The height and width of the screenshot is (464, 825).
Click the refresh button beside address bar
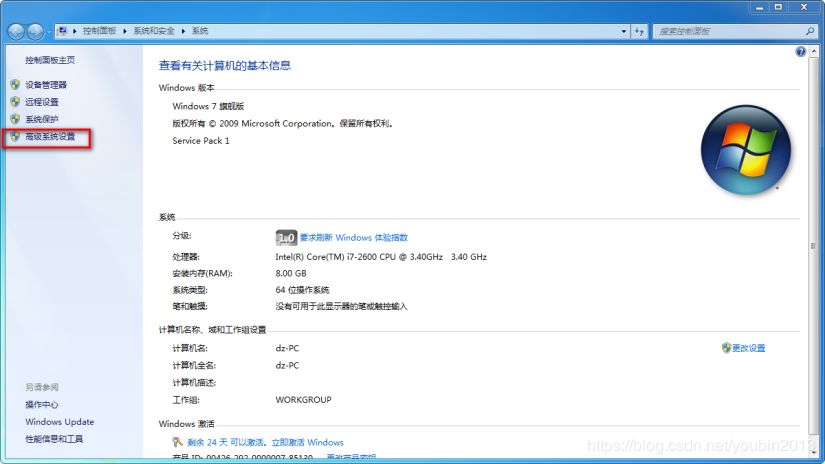pyautogui.click(x=639, y=31)
